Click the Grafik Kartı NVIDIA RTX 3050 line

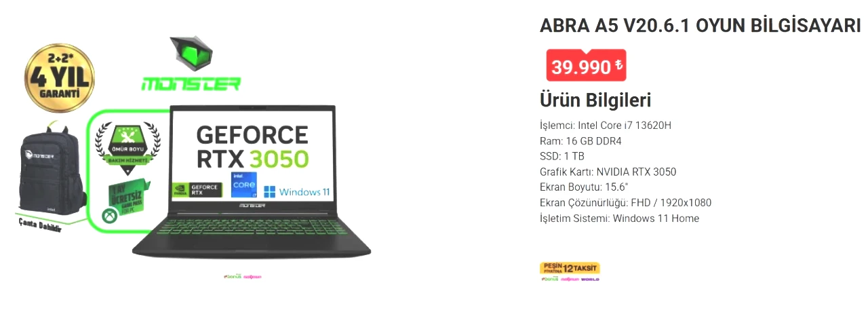[608, 172]
